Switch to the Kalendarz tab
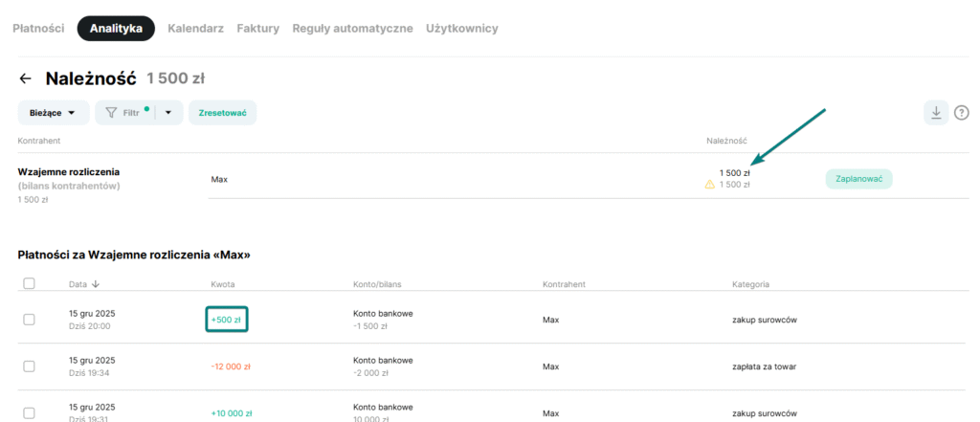This screenshot has height=422, width=980. [195, 29]
